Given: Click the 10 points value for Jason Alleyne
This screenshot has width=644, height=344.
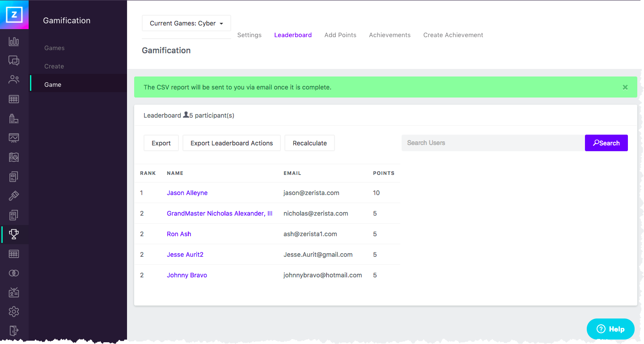Looking at the screenshot, I should (x=376, y=193).
